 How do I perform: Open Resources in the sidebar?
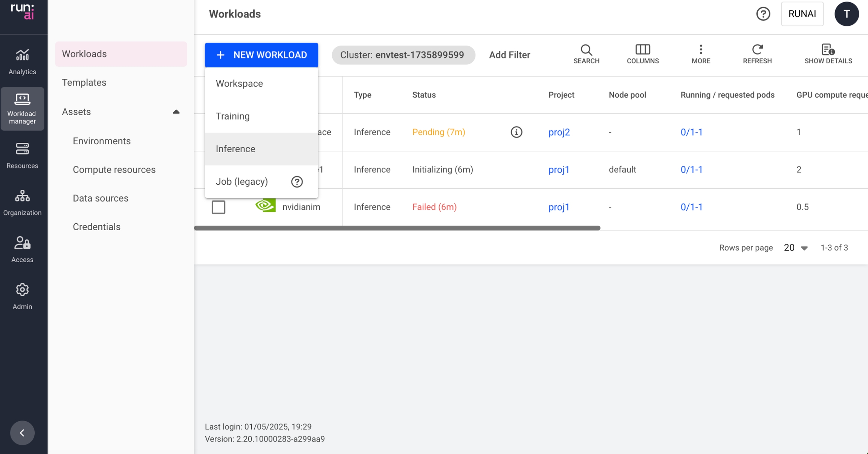(22, 155)
